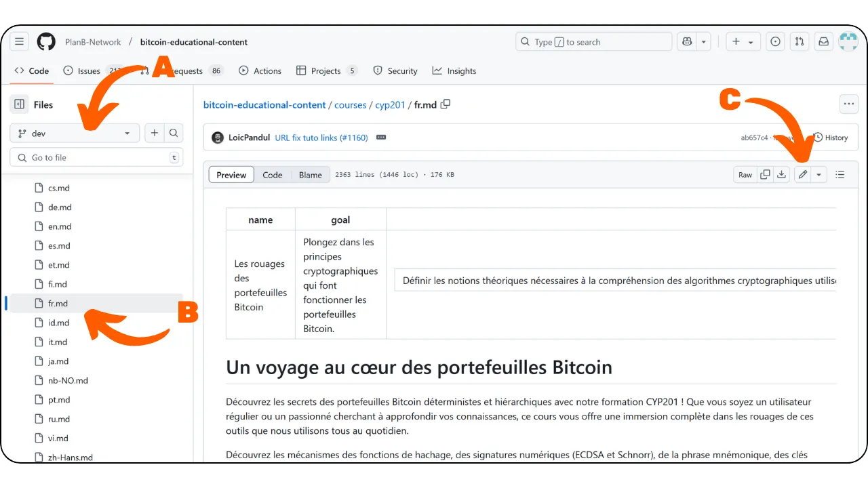This screenshot has width=868, height=488.
Task: Switch to the Code repository tab
Action: click(x=32, y=70)
